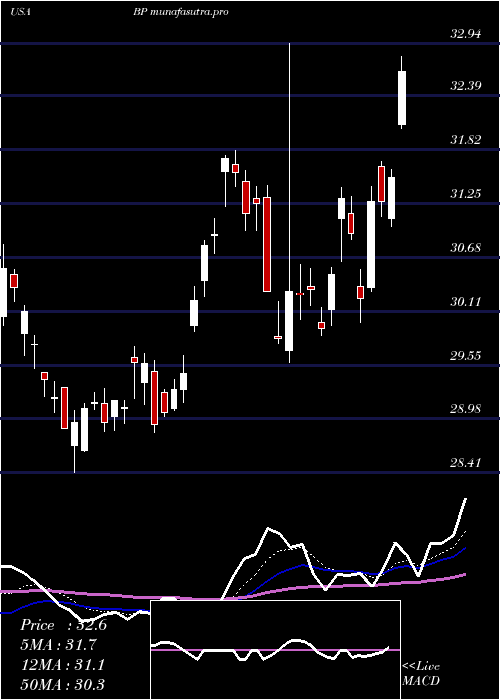Click the MACD inset chart panel
Viewport: 500px width, 700px height.
point(275,650)
